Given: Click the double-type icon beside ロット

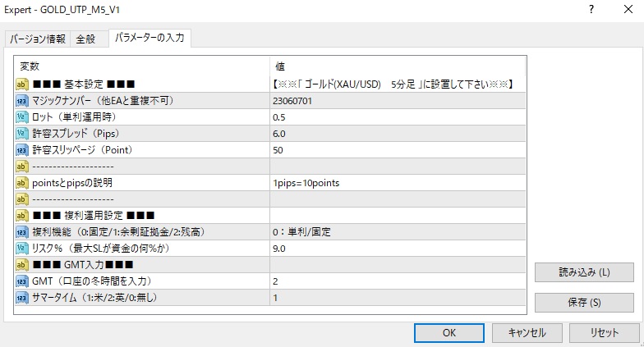Looking at the screenshot, I should [x=22, y=117].
